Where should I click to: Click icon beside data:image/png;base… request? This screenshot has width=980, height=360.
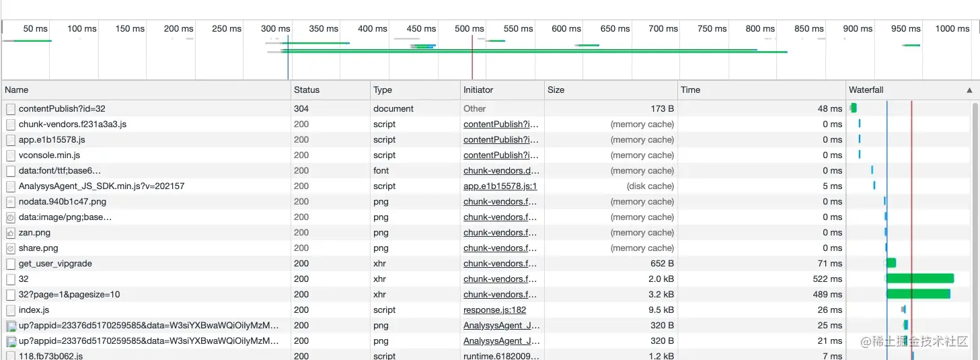tap(11, 217)
